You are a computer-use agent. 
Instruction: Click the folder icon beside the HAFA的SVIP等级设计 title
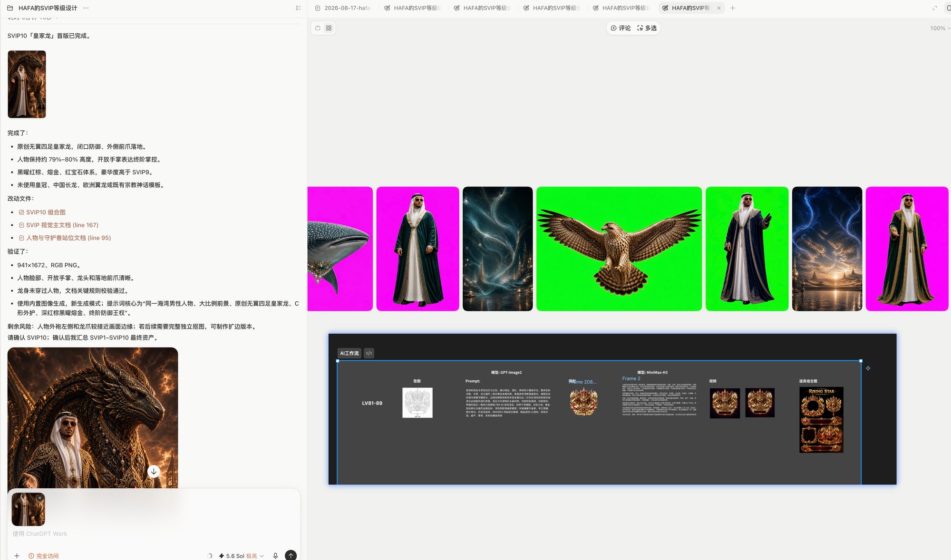tap(10, 8)
